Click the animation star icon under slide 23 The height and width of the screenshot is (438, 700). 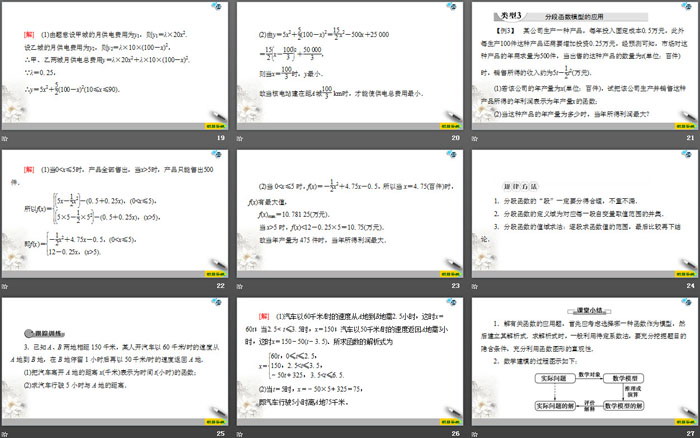(x=240, y=286)
